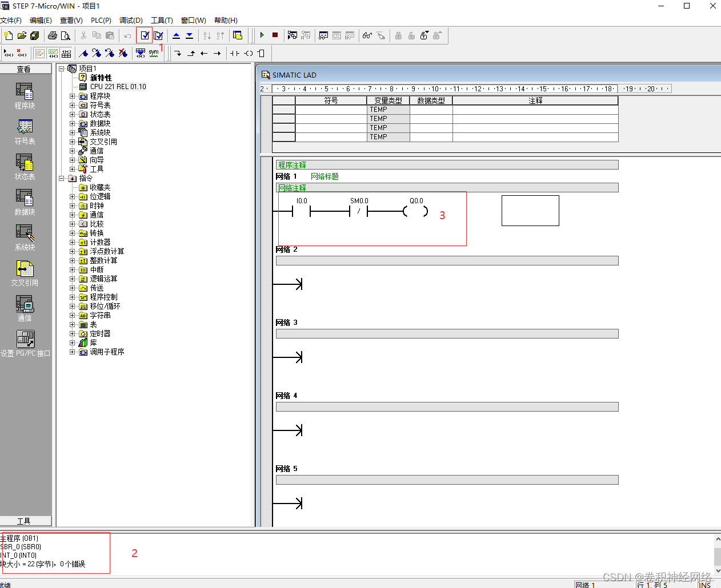Screen dimensions: 721x588
Task: Click the glasses single-read icon
Action: click(367, 35)
